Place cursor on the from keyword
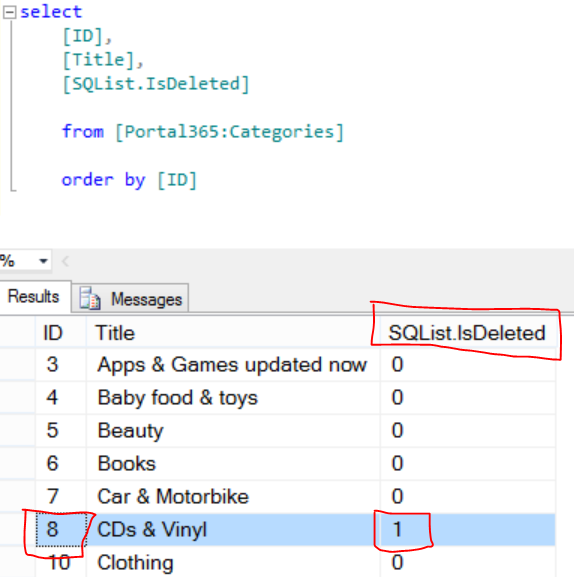The height and width of the screenshot is (577, 574). click(83, 131)
